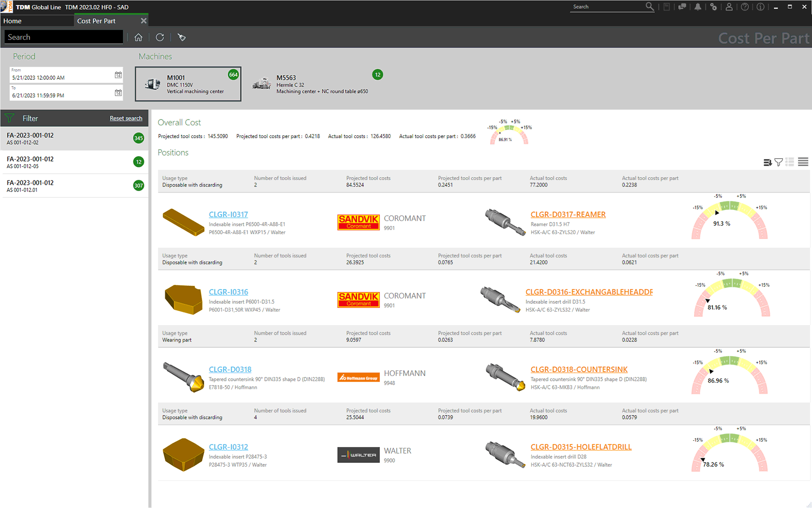Open the positions filter funnel icon
This screenshot has width=812, height=508.
coord(778,162)
